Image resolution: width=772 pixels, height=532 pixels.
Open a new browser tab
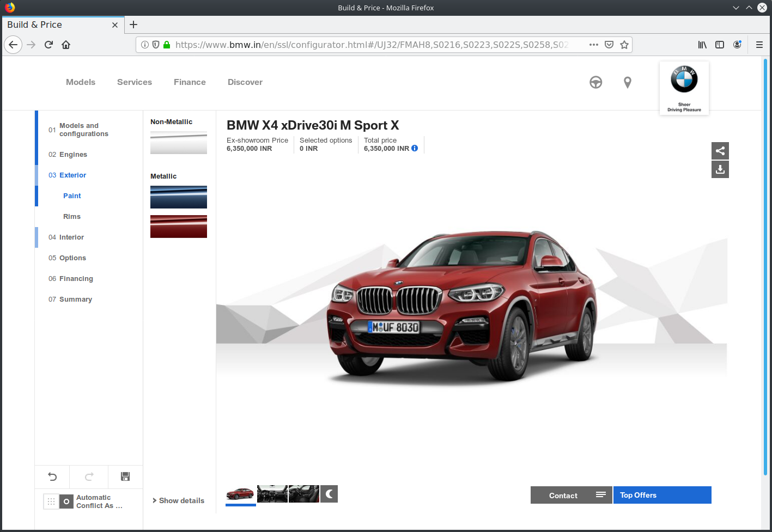(133, 25)
